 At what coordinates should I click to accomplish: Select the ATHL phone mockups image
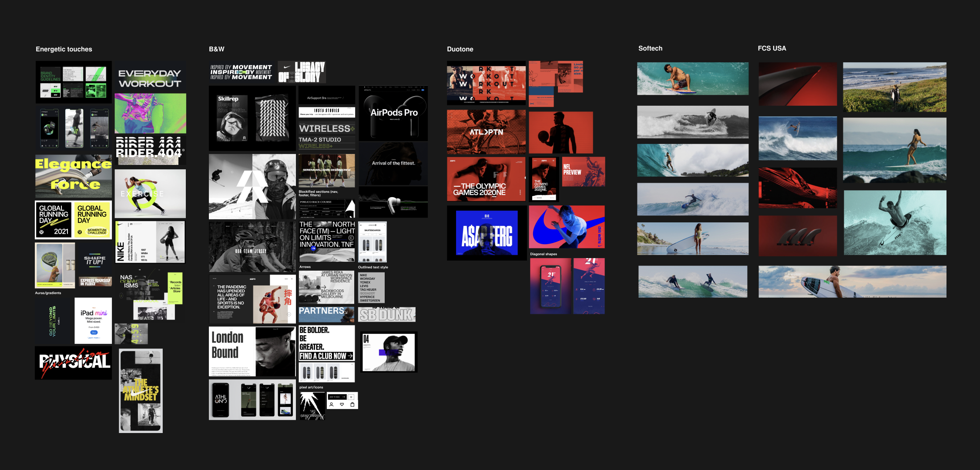252,399
